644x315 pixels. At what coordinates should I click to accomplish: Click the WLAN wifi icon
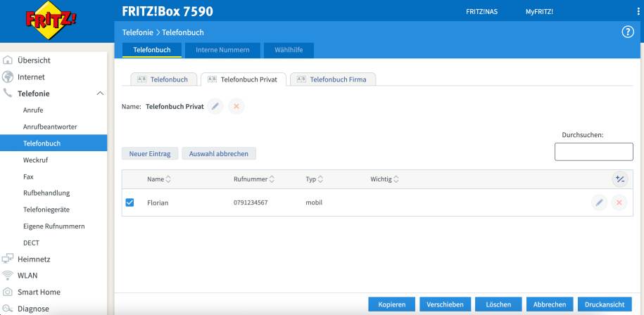pos(8,275)
